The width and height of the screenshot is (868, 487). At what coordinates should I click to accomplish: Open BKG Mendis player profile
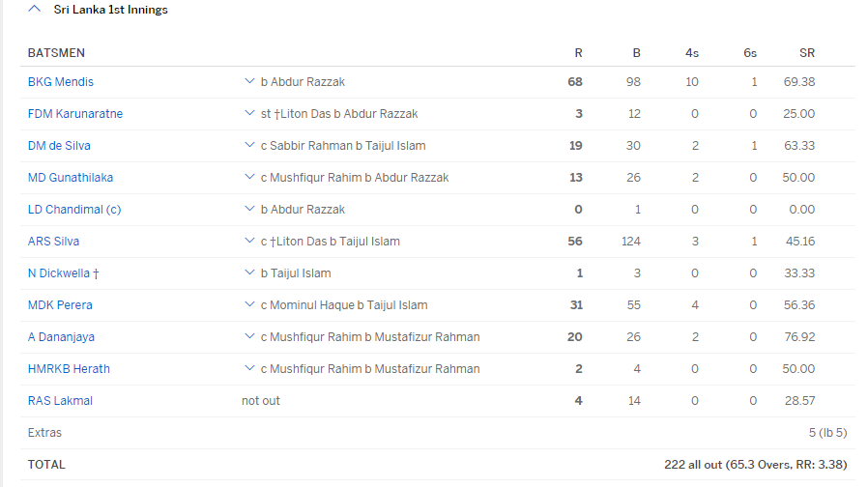60,82
